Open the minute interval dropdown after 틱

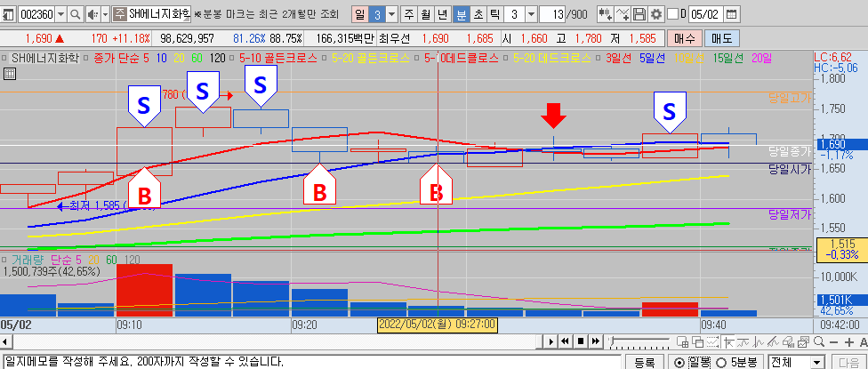531,14
